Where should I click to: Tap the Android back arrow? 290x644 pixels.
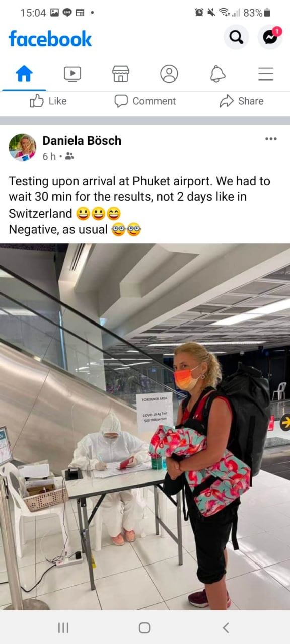pyautogui.click(x=226, y=627)
